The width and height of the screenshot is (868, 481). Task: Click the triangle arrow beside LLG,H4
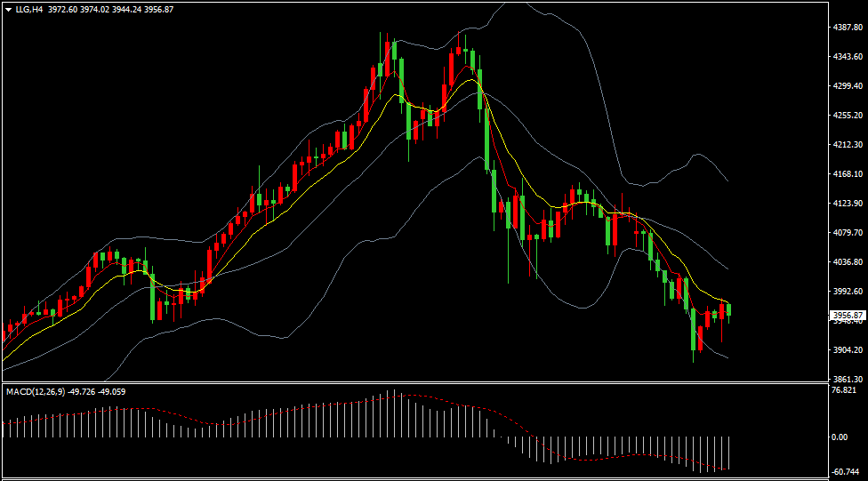pyautogui.click(x=8, y=9)
